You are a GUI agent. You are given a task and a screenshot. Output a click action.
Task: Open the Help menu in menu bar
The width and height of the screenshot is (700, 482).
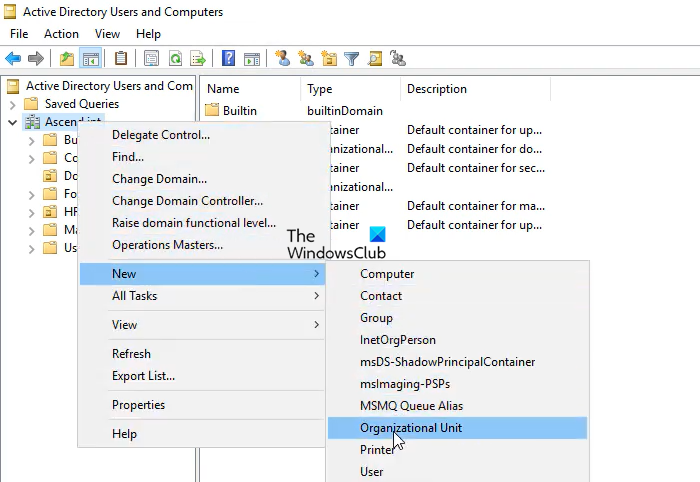click(148, 34)
